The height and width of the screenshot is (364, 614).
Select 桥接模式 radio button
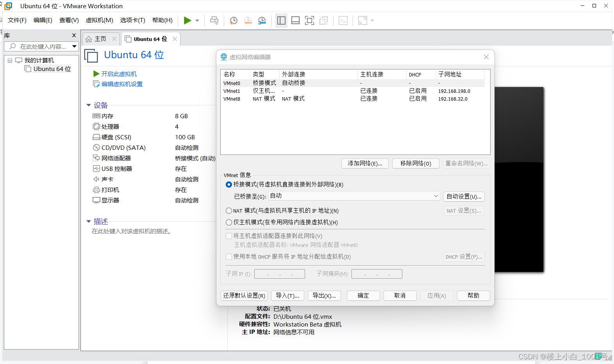229,185
